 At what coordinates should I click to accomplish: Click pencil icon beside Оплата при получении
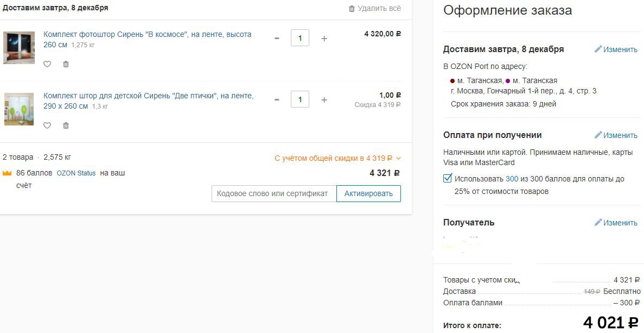coord(598,135)
